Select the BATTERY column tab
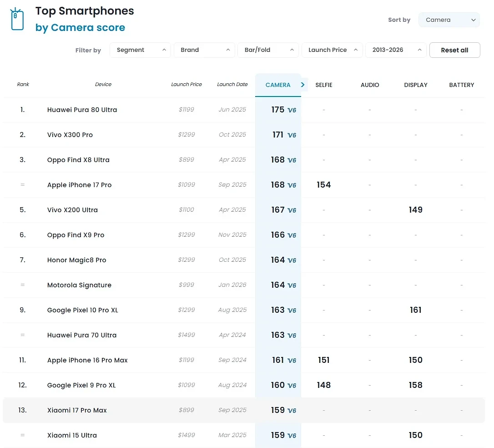The width and height of the screenshot is (494, 448). coord(461,85)
